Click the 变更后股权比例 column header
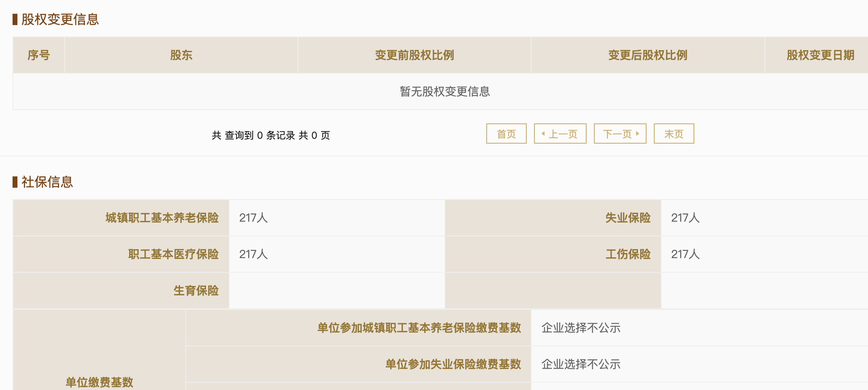The height and width of the screenshot is (390, 868). (x=648, y=55)
